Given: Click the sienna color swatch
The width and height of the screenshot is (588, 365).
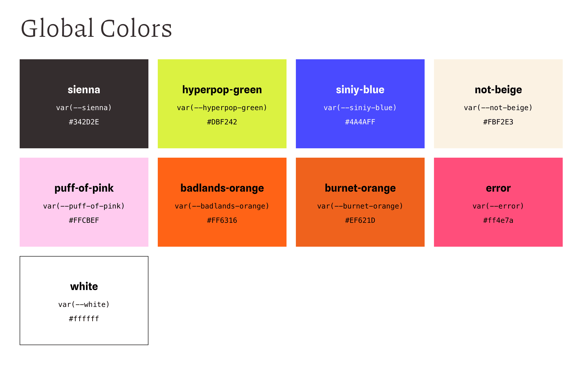Looking at the screenshot, I should (84, 104).
